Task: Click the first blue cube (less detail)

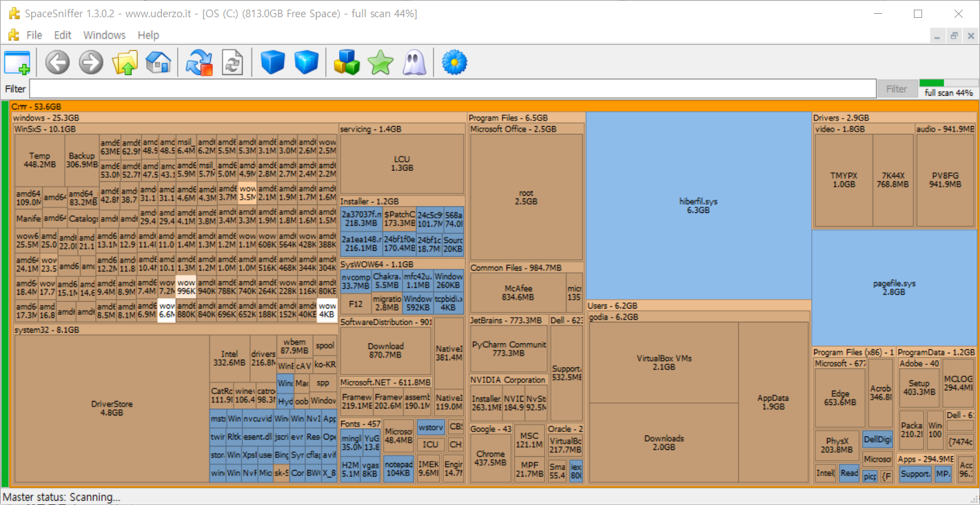Action: [x=273, y=63]
